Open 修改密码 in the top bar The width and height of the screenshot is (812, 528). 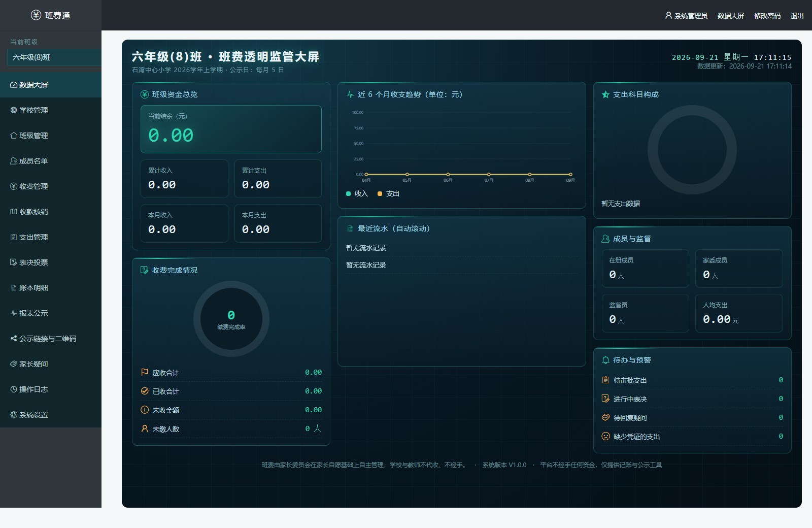point(767,16)
